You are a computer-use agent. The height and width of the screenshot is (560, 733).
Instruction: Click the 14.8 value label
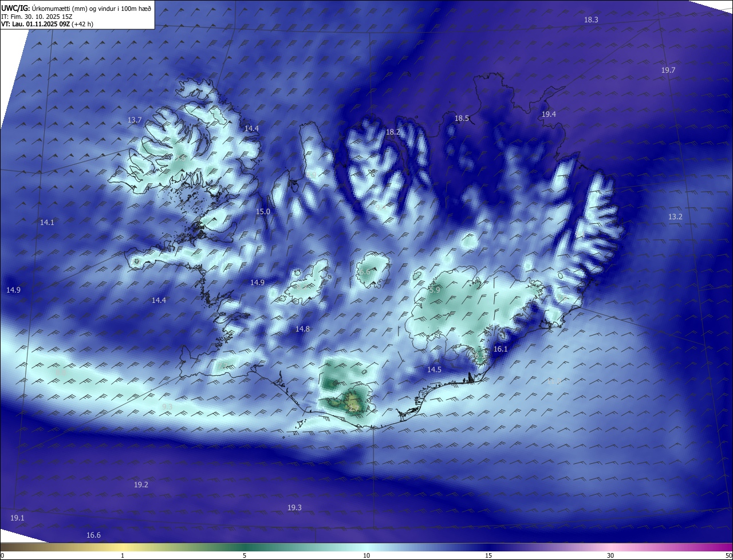point(302,329)
